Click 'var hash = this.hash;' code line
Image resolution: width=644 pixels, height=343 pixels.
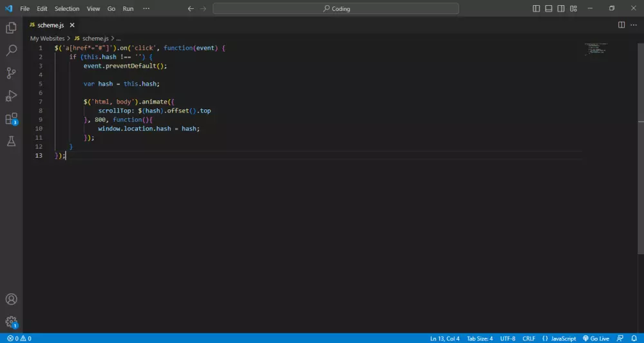[x=122, y=84]
